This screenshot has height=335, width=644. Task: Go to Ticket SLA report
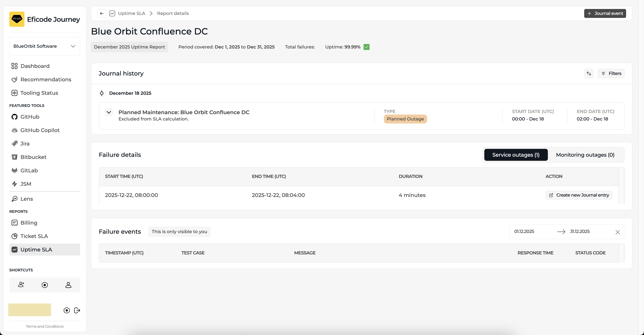click(34, 236)
